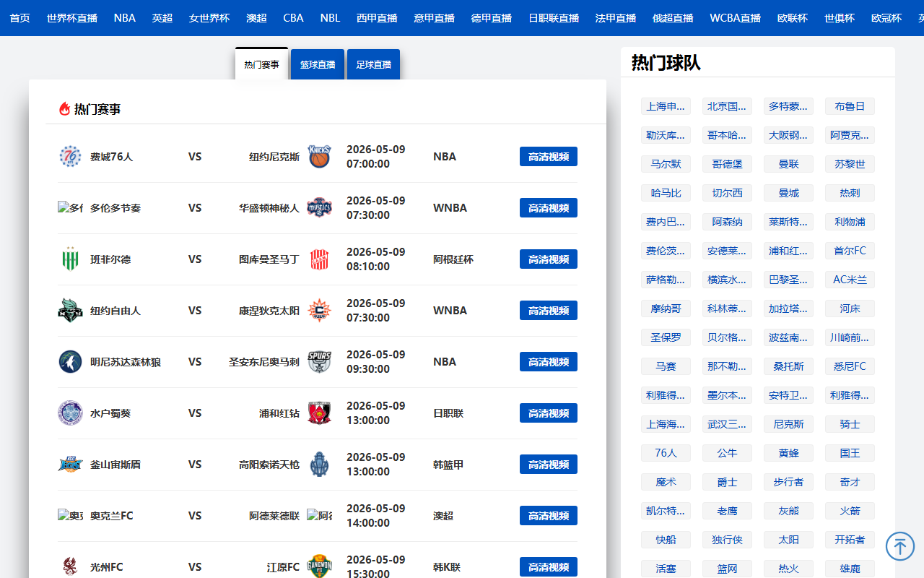Screen dimensions: 924x578
Task: Open 西甲直播 in the top navigation
Action: pyautogui.click(x=377, y=18)
